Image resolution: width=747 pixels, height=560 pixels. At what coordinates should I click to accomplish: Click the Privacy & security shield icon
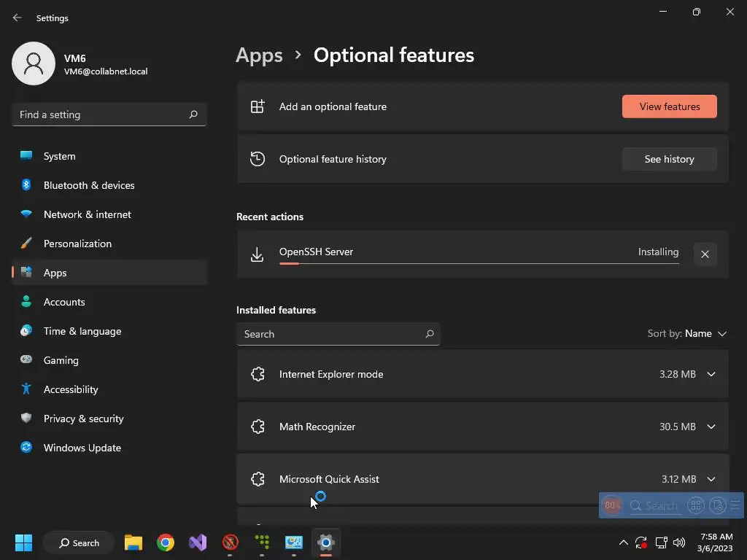click(x=26, y=418)
